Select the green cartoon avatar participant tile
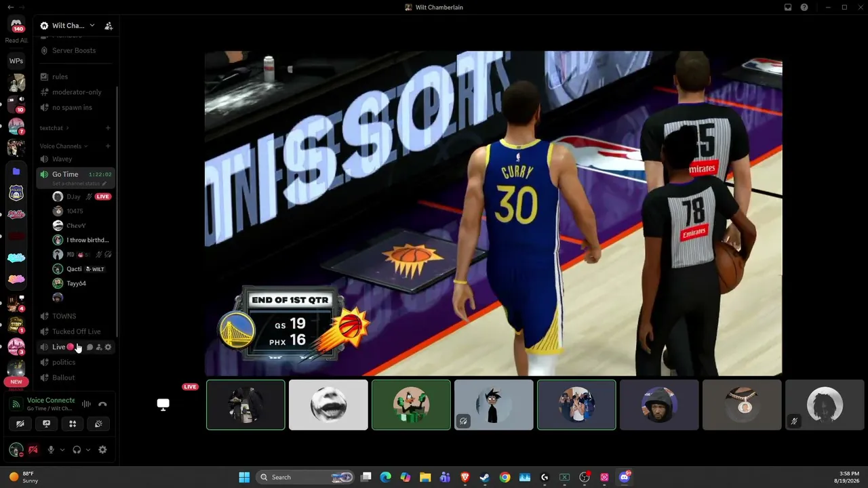 (x=411, y=405)
